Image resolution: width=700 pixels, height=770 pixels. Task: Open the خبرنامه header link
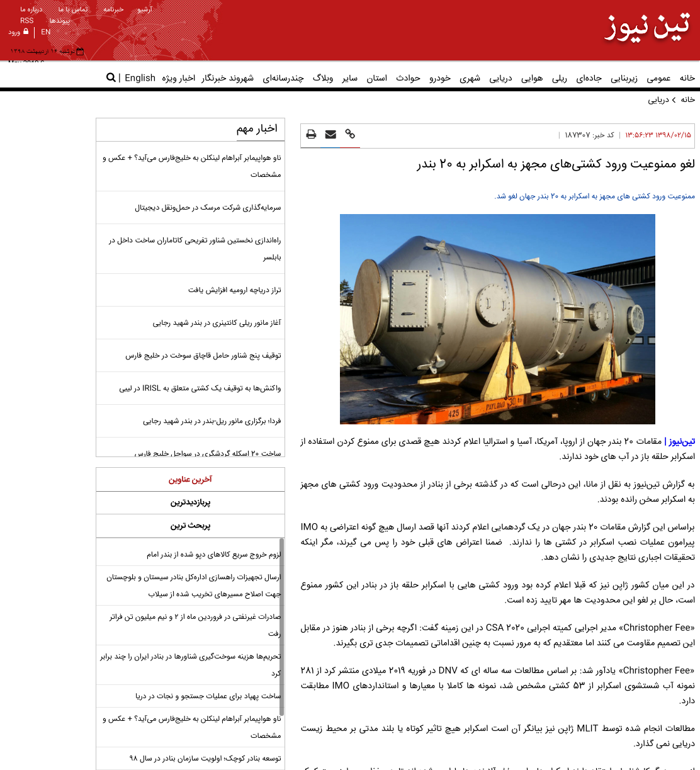pos(113,9)
